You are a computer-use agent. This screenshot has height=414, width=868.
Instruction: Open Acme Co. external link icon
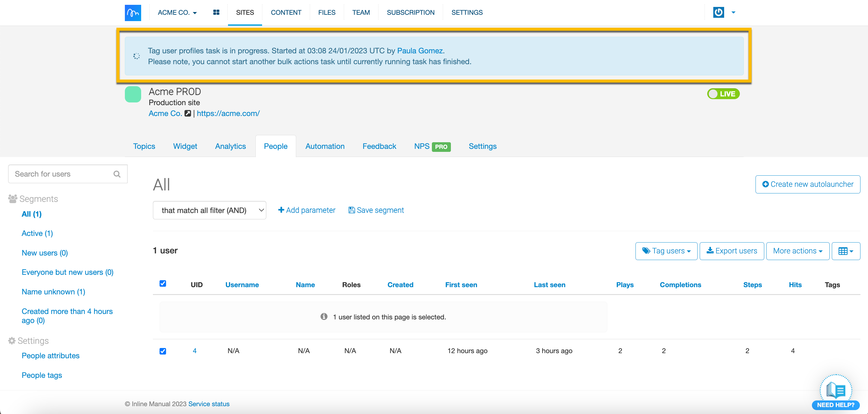pos(188,113)
